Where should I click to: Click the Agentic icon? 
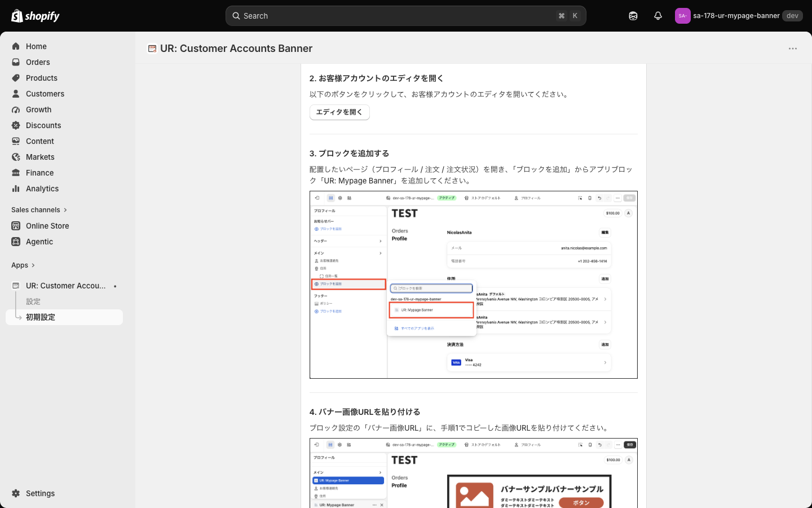(16, 242)
